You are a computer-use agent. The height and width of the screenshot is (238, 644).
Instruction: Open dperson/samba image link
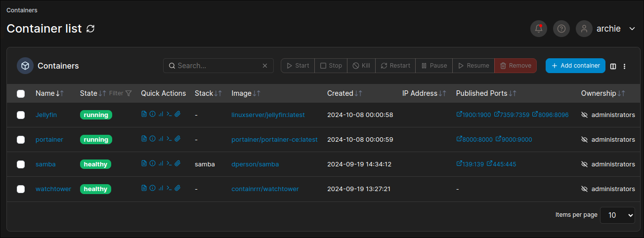(x=255, y=164)
